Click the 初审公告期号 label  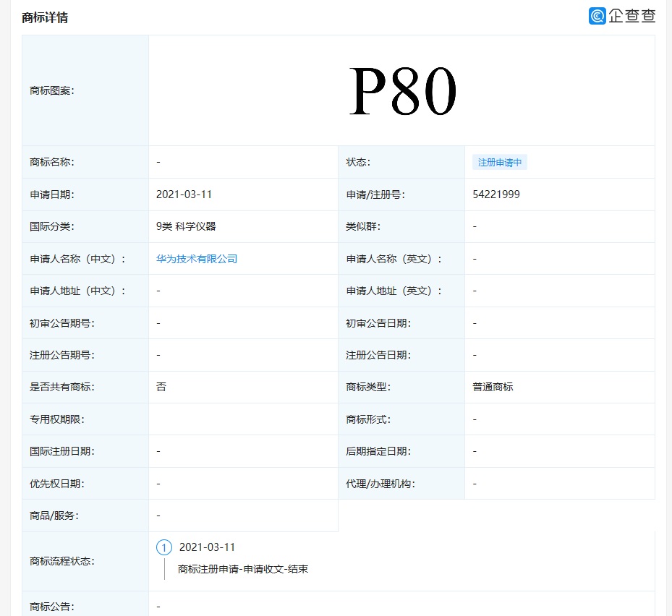tap(62, 323)
